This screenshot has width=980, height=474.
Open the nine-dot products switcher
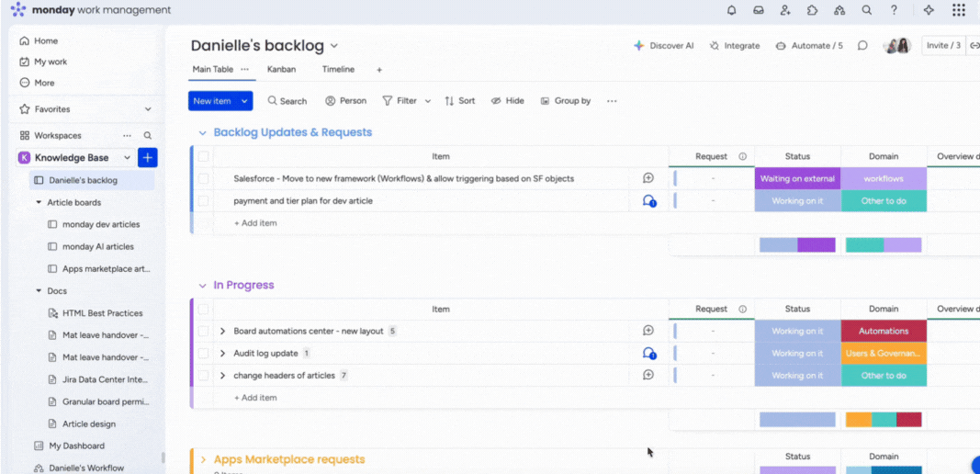pos(959,10)
